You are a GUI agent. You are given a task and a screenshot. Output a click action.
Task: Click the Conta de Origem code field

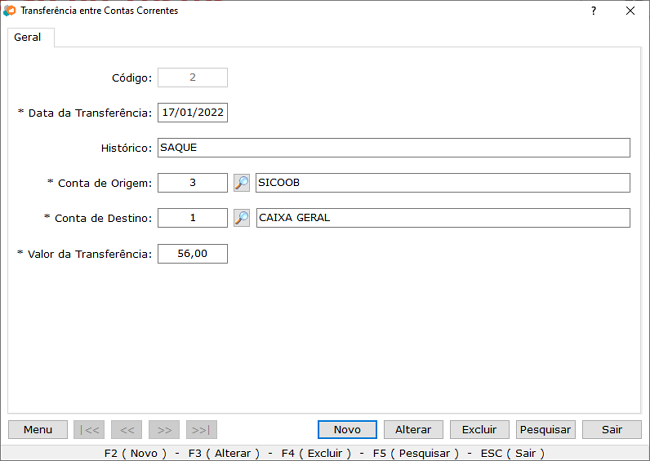tap(193, 183)
